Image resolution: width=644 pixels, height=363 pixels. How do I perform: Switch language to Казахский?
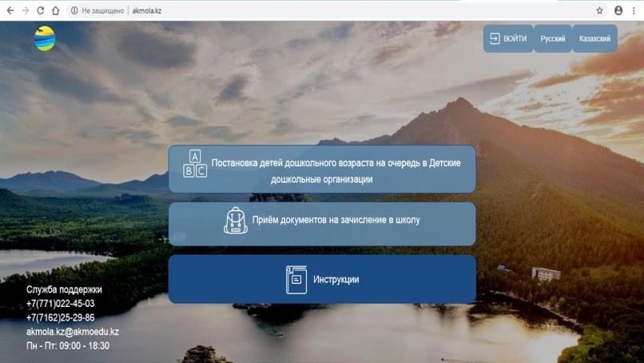(594, 38)
